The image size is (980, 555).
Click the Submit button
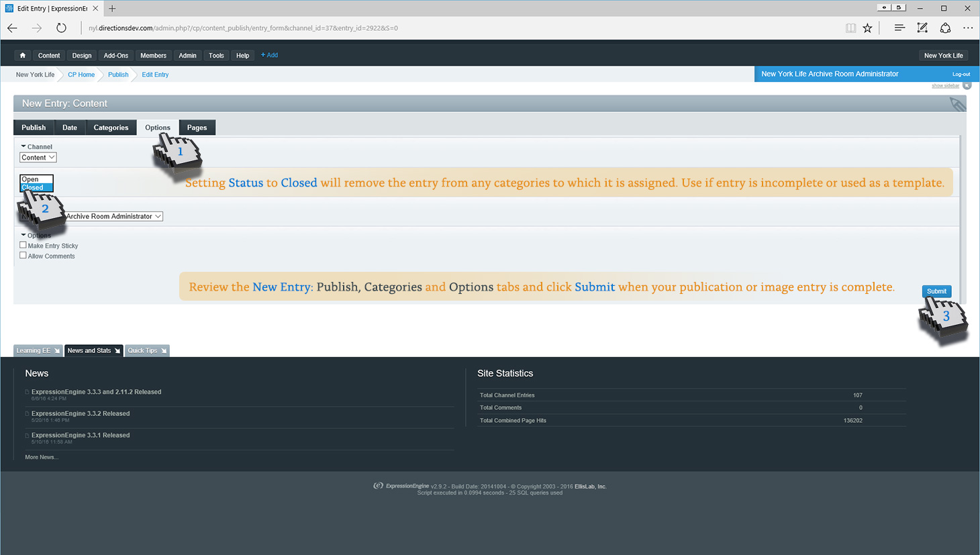(936, 291)
